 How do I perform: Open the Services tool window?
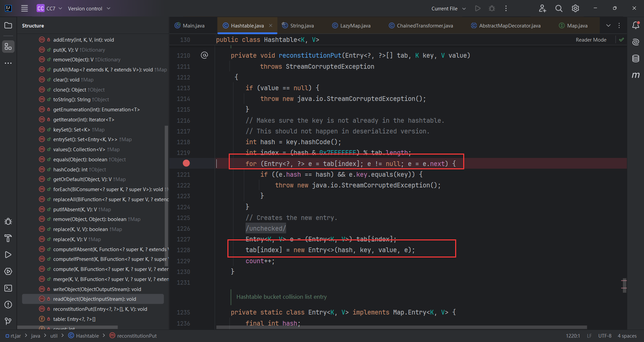coord(8,272)
